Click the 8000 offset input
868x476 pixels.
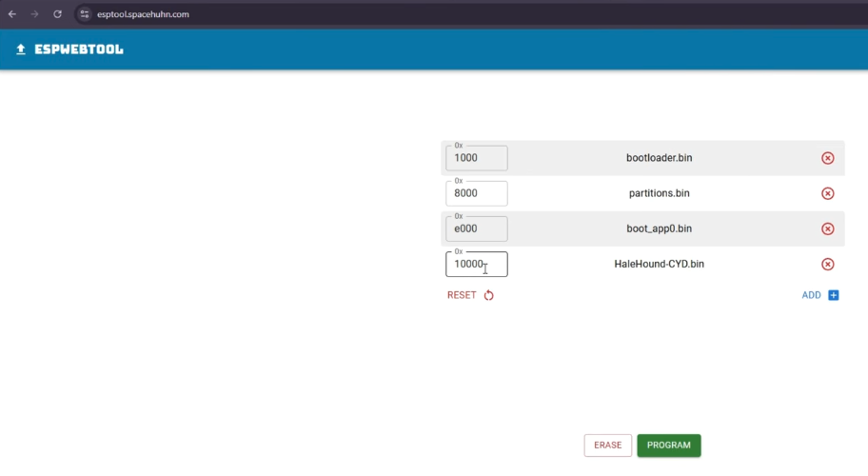point(477,193)
